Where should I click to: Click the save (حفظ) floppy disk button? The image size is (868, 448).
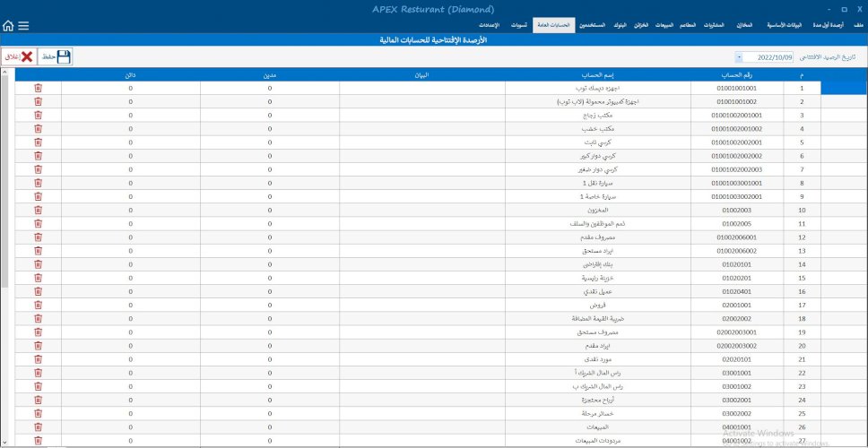click(x=55, y=56)
